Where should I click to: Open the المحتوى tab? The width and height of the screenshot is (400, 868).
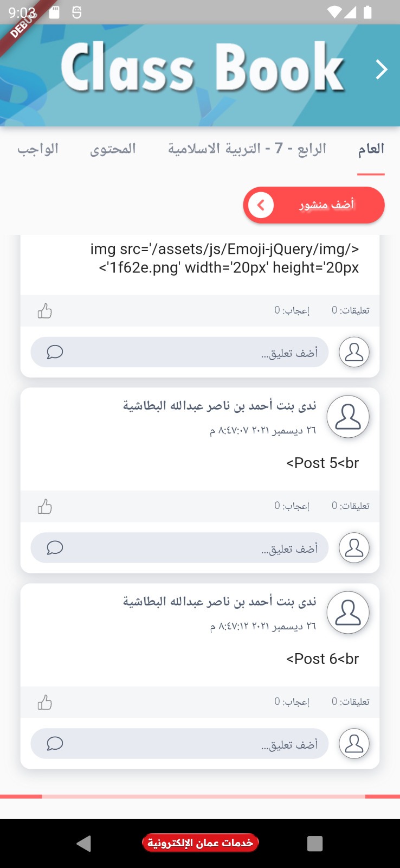(113, 149)
